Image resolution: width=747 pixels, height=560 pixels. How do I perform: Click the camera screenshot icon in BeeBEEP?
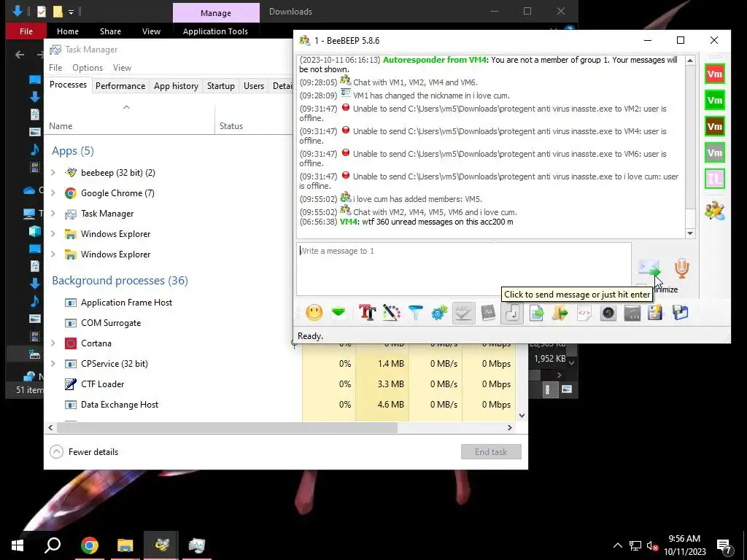pyautogui.click(x=608, y=313)
